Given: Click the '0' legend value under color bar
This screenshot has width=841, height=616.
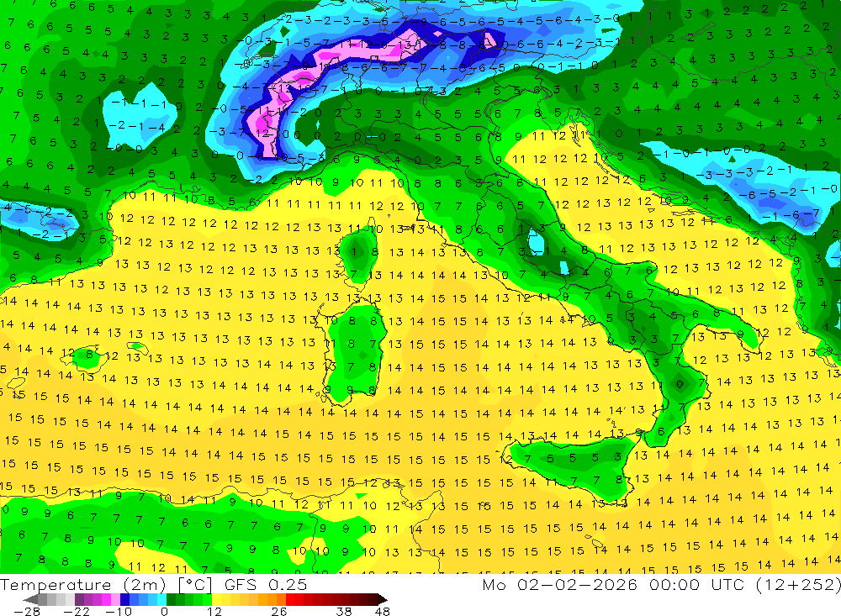Looking at the screenshot, I should (165, 611).
